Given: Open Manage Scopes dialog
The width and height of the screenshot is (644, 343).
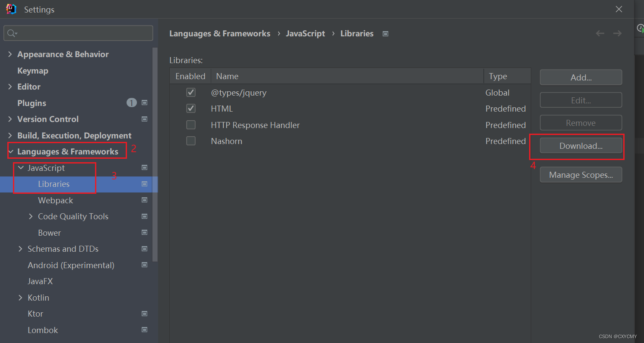Looking at the screenshot, I should click(581, 174).
